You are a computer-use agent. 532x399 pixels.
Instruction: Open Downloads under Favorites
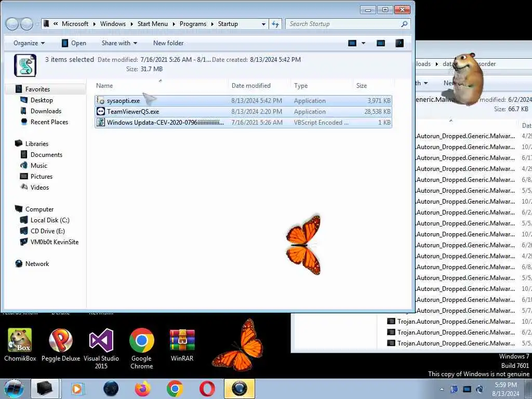click(x=46, y=111)
